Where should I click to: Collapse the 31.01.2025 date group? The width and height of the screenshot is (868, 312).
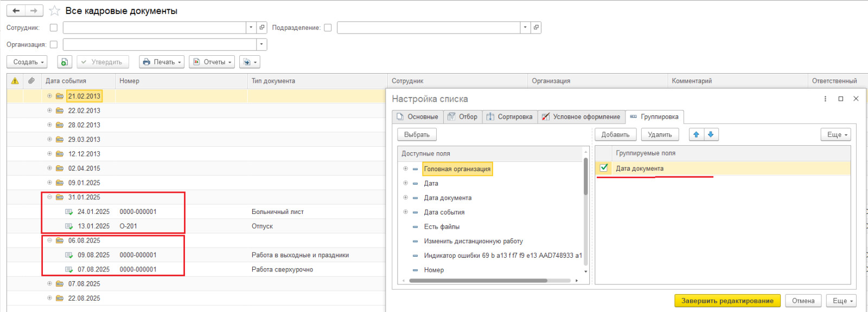(49, 197)
